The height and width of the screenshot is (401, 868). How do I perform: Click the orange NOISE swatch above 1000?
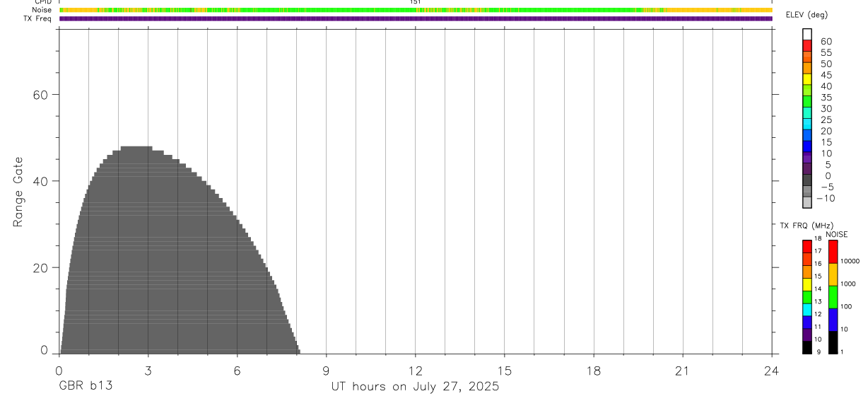pos(833,274)
